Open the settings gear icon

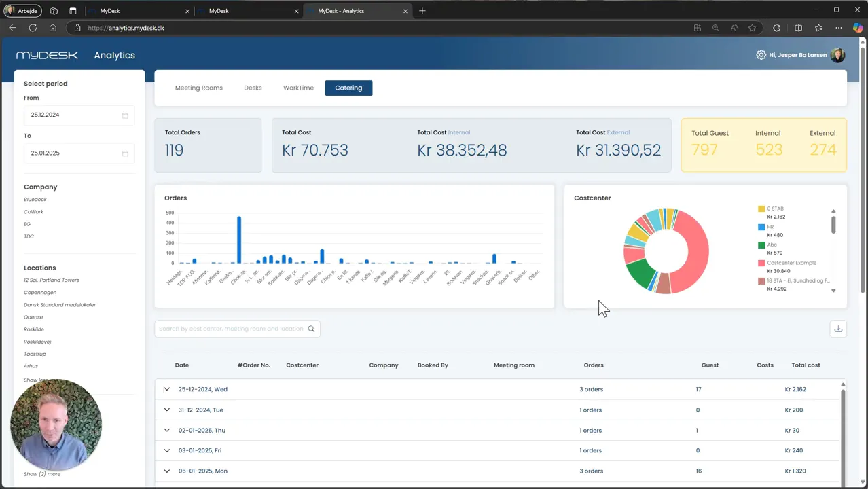tap(761, 55)
